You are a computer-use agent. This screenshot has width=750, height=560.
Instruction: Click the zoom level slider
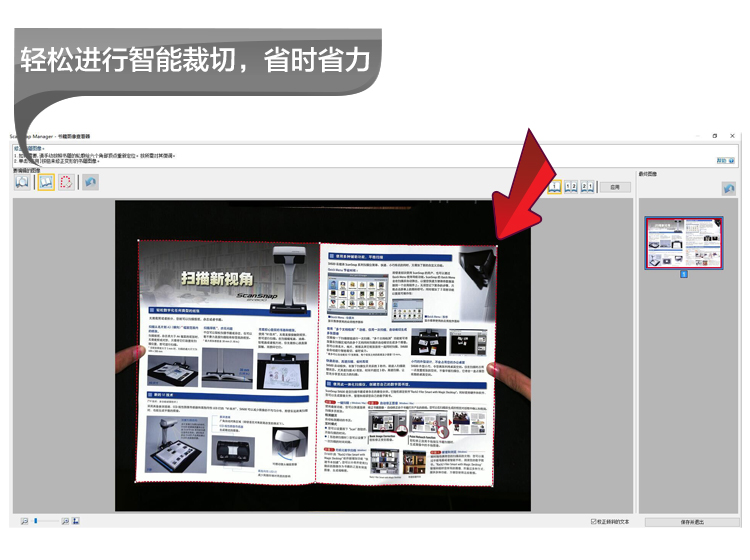pyautogui.click(x=44, y=521)
